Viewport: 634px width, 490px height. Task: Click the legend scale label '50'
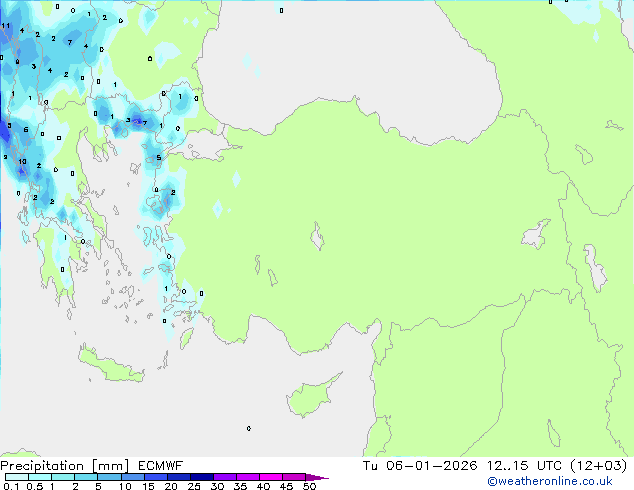point(309,486)
